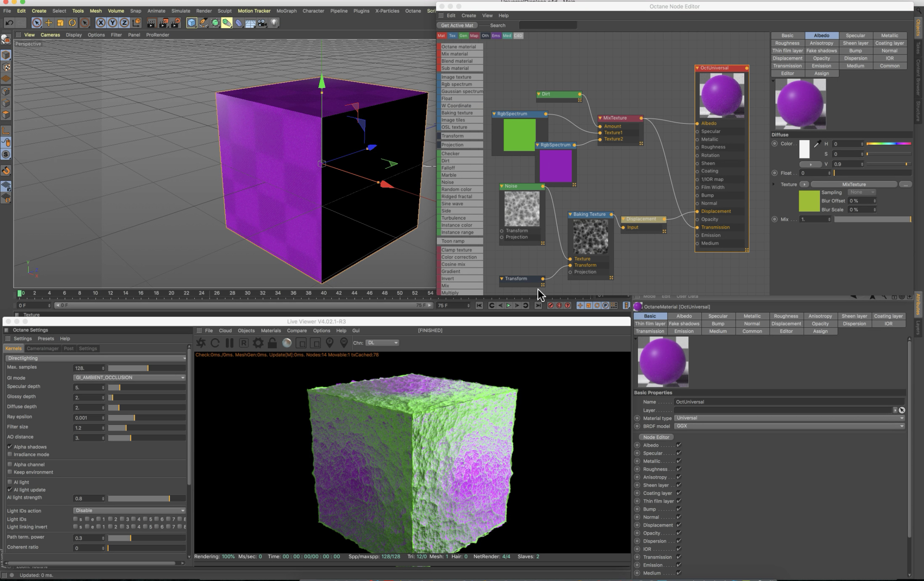Click the white Diffuse color swatch
924x581 pixels.
804,149
